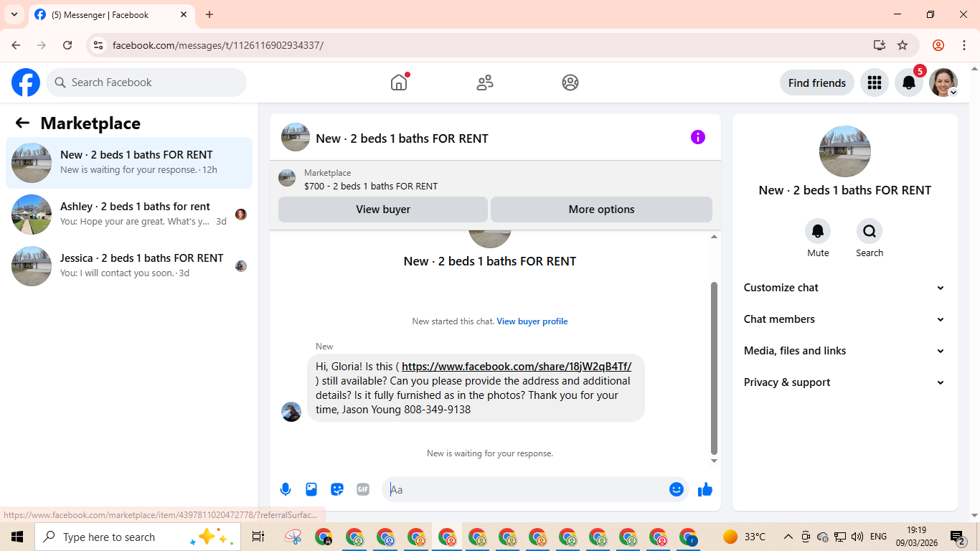Image resolution: width=980 pixels, height=551 pixels.
Task: Click the back arrow beside Marketplace
Action: tap(22, 123)
